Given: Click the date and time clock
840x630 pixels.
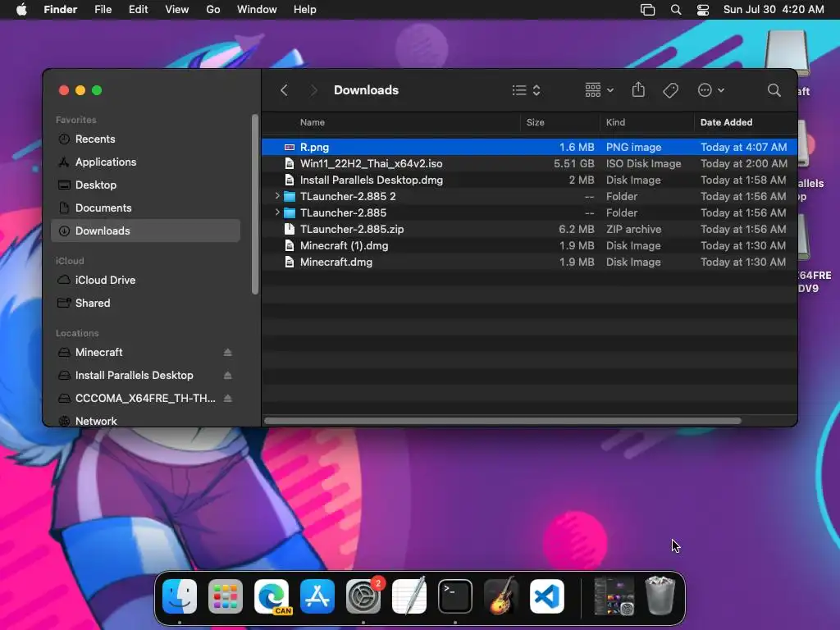Looking at the screenshot, I should pos(774,10).
